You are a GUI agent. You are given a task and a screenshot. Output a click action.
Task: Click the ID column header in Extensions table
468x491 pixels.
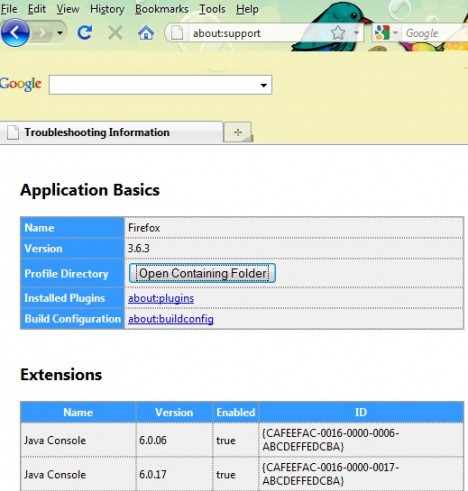[x=361, y=412]
